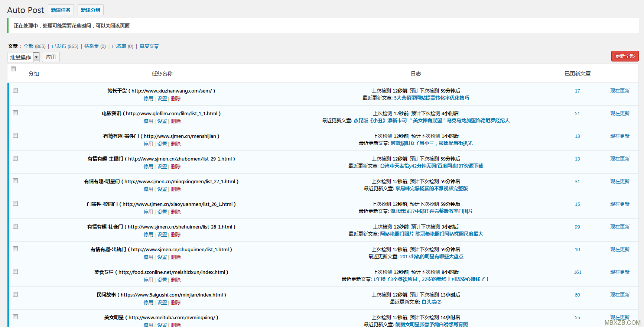Check the 有情有趣-事件门 task checkbox
Viewport: 644px width, 327px height.
[x=16, y=136]
